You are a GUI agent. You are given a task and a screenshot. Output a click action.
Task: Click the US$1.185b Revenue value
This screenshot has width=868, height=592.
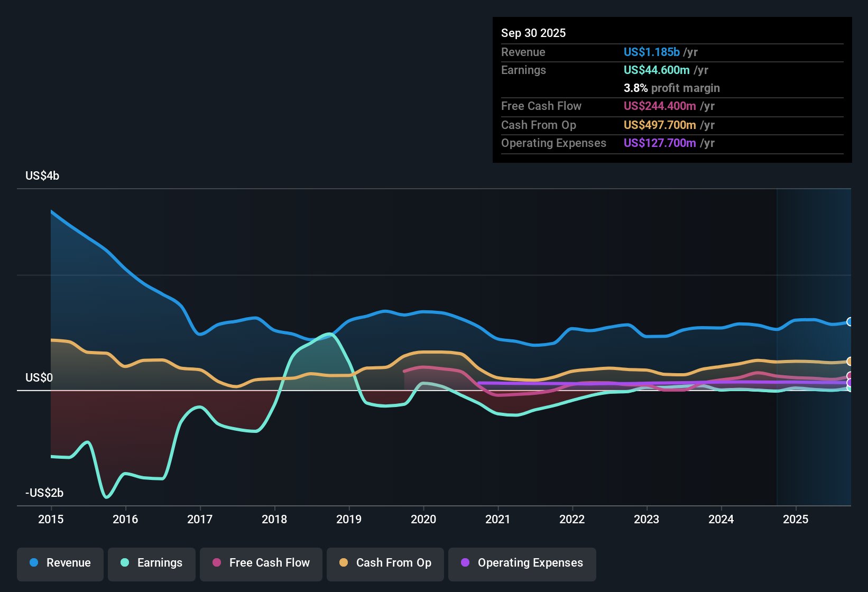(x=651, y=52)
